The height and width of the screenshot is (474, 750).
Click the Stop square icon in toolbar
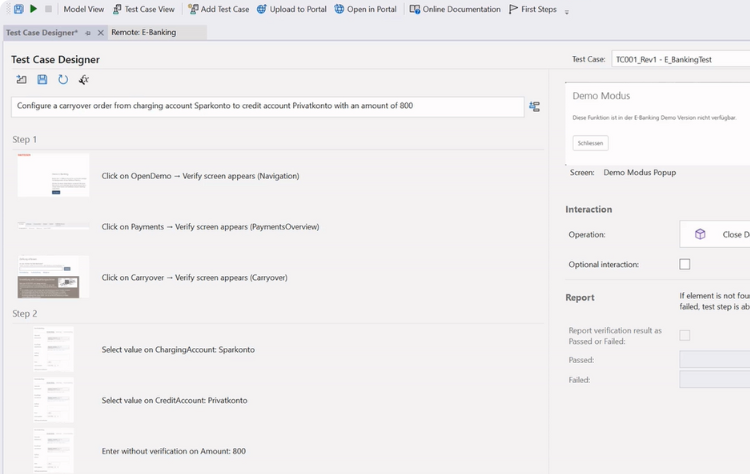click(48, 9)
